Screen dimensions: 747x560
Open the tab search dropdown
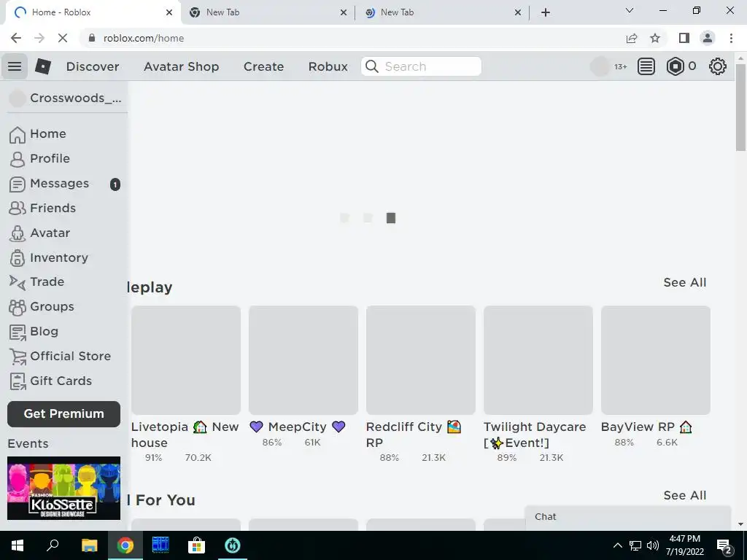click(x=630, y=10)
